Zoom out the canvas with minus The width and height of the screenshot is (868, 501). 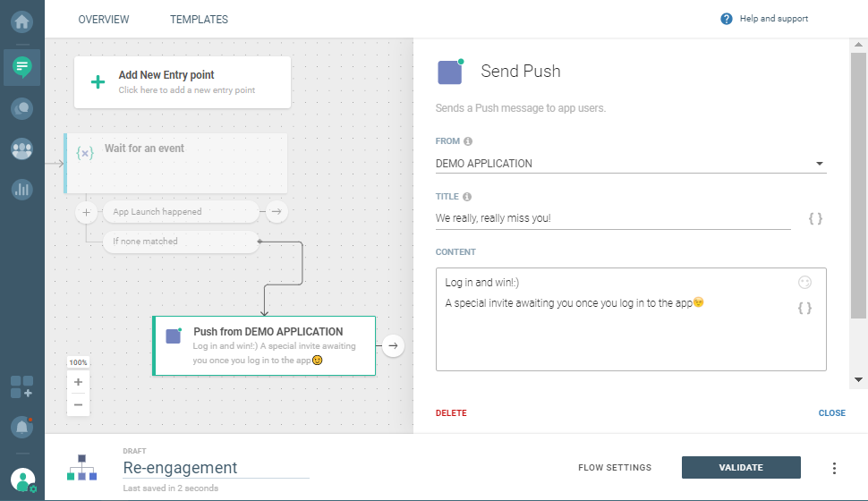78,404
